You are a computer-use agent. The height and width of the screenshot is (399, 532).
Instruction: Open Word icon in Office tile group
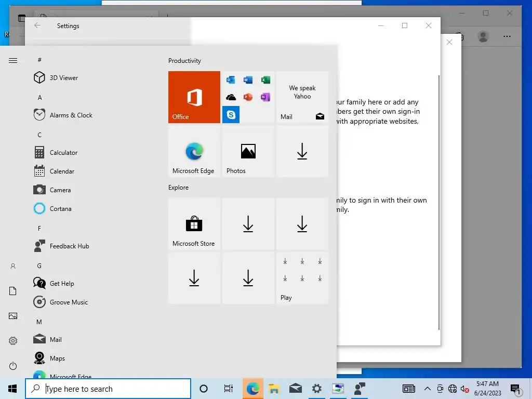point(248,79)
